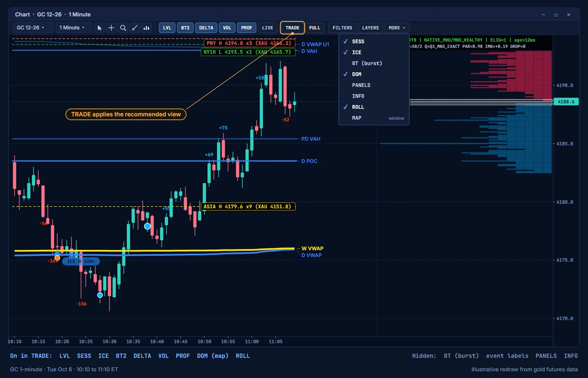Select the pointer cursor tool

click(x=100, y=28)
